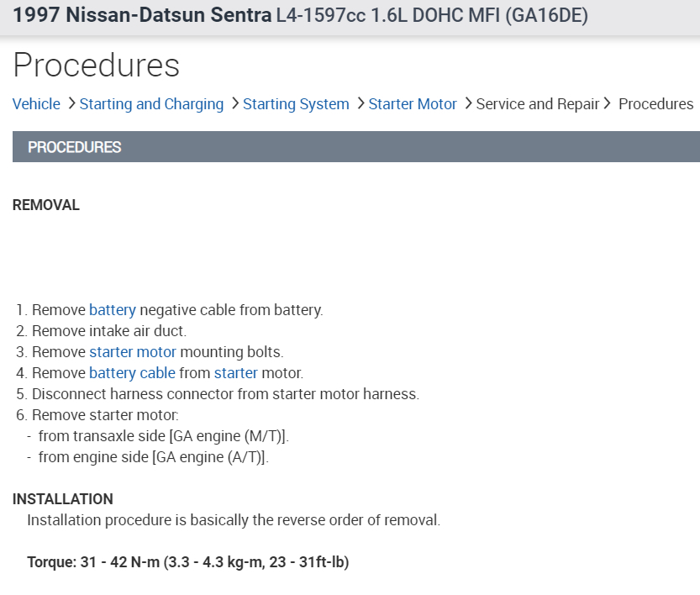
Task: Click chevron right after Vehicle breadcrumb
Action: pos(71,103)
